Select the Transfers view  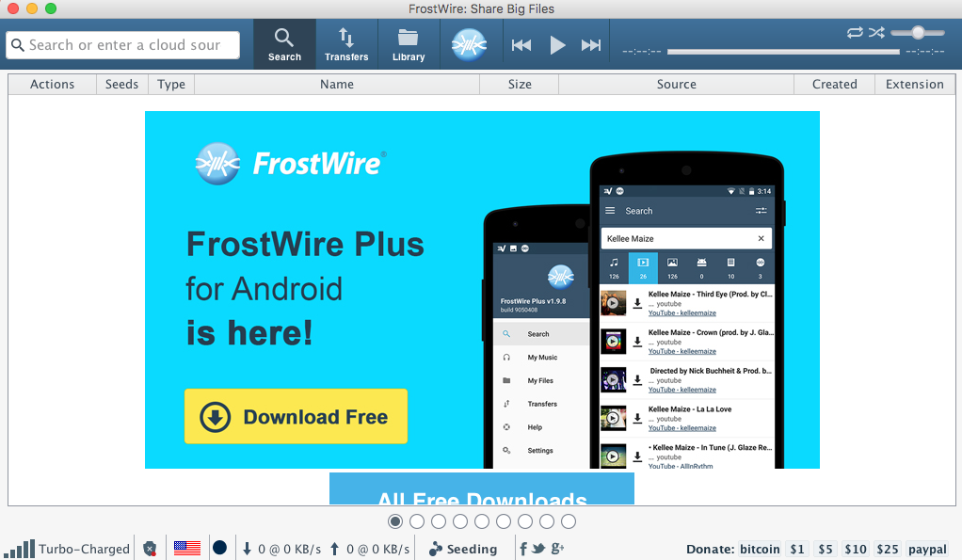(345, 43)
